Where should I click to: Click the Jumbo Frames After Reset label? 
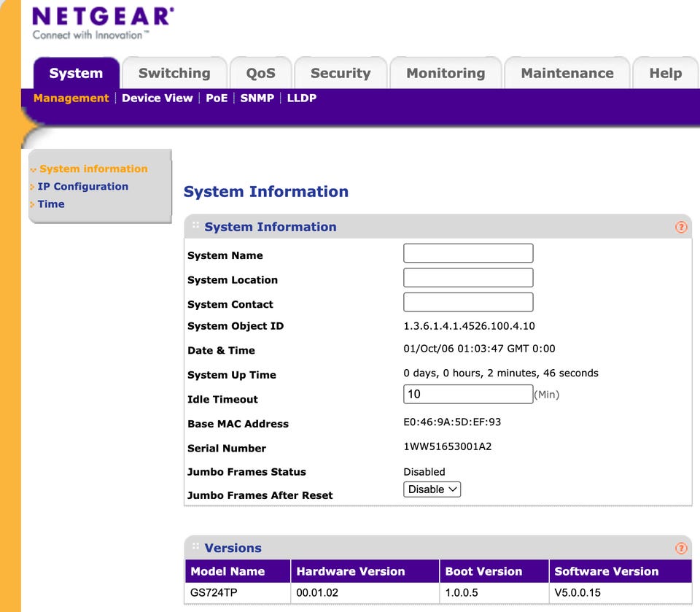260,495
